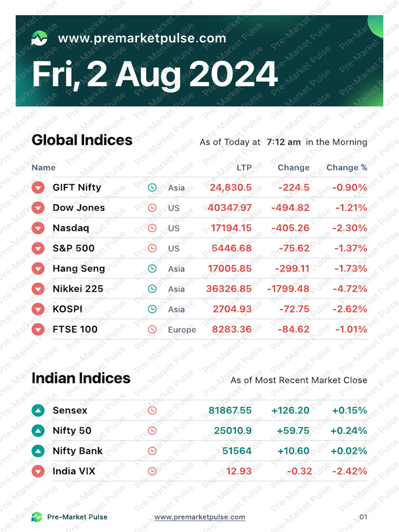This screenshot has height=532, width=399.
Task: Click the LTP column header
Action: 244,167
